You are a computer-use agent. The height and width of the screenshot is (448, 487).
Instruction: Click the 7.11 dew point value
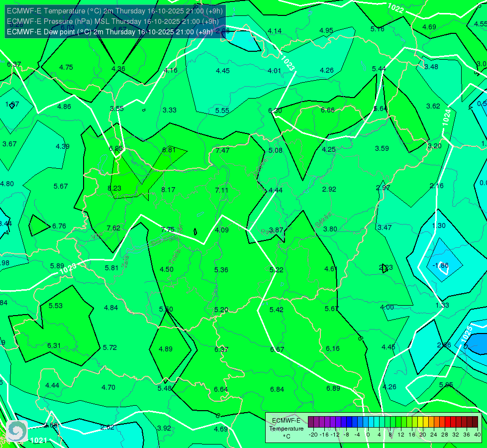222,190
